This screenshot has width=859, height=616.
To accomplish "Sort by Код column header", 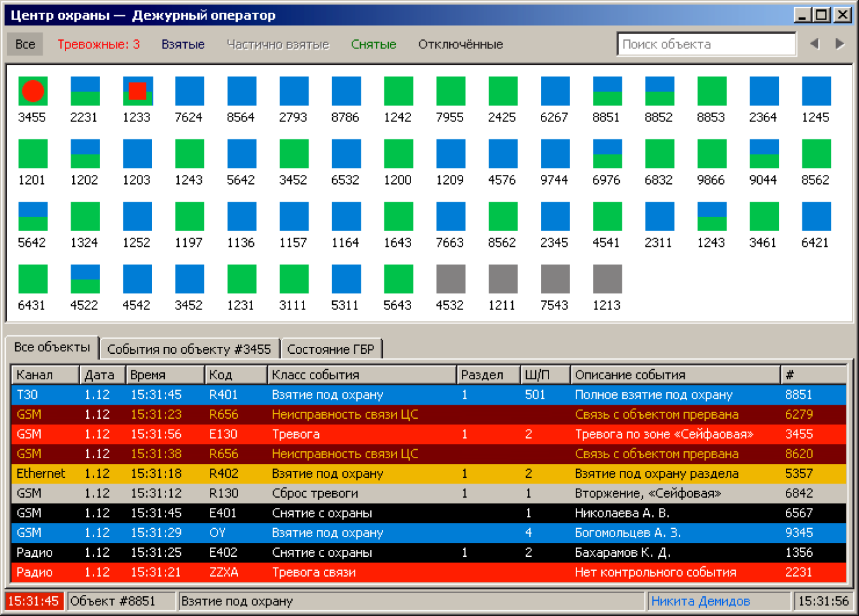I will pos(235,375).
